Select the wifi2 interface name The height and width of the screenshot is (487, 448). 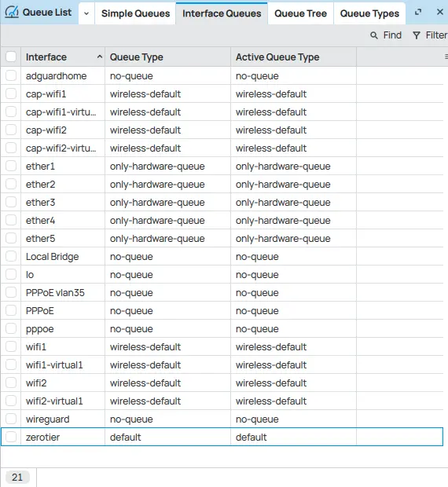(36, 383)
